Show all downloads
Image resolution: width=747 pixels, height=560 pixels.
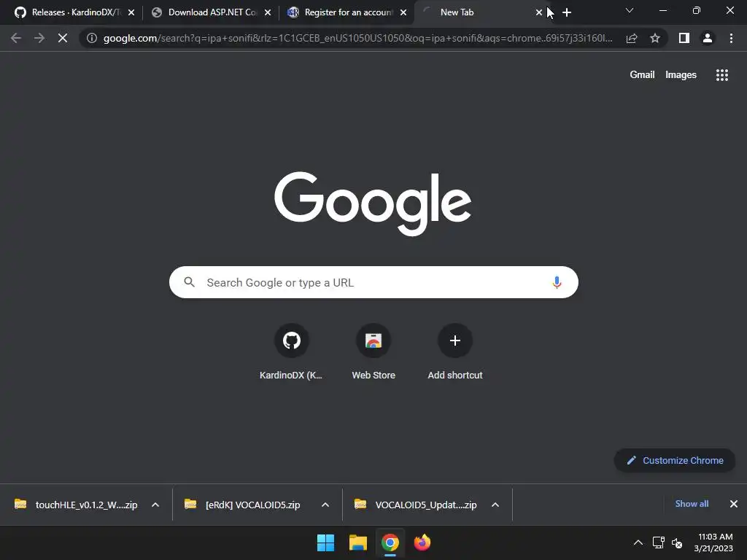click(692, 504)
